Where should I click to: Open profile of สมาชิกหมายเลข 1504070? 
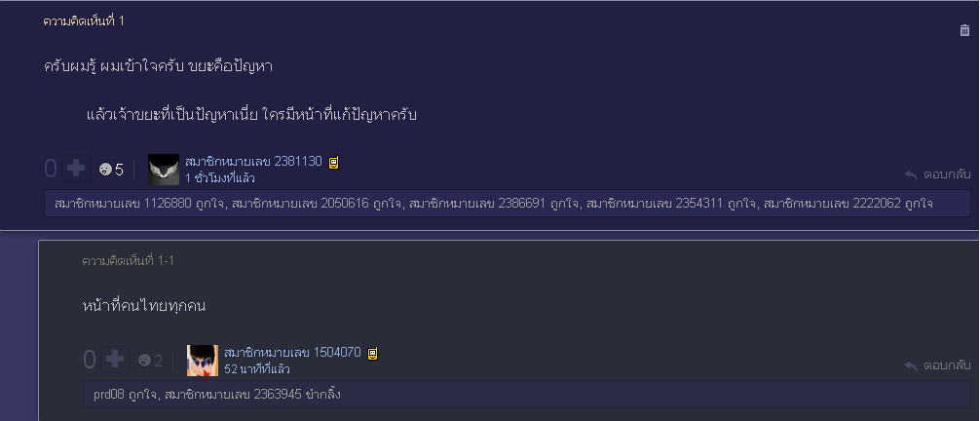292,352
